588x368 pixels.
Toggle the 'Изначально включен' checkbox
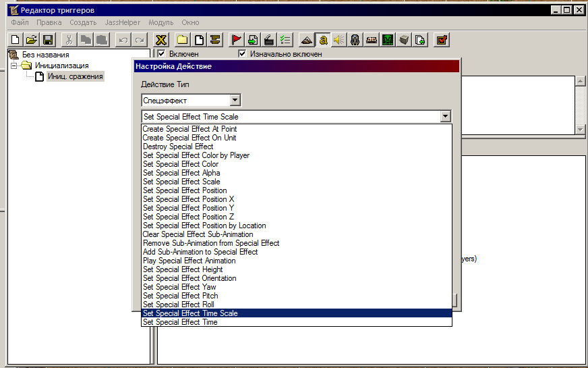click(242, 54)
